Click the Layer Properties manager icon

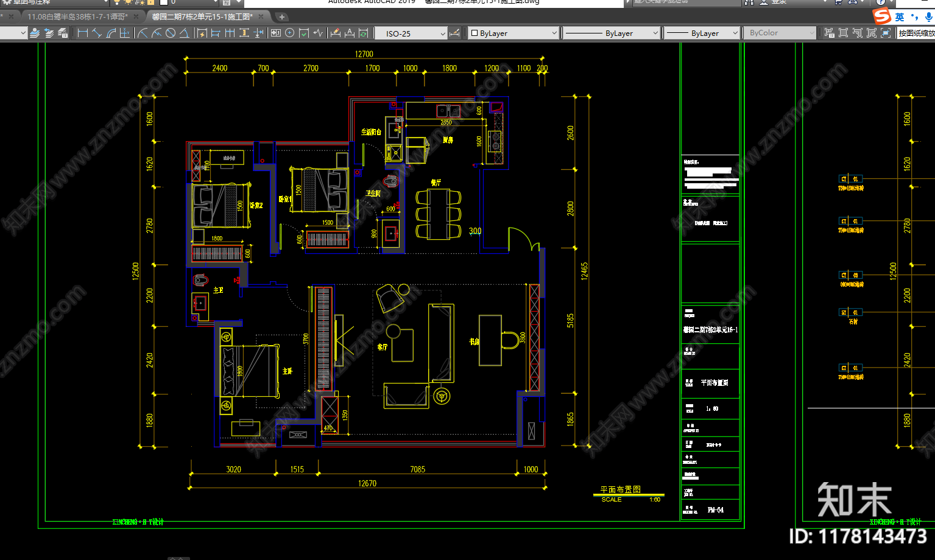pos(35,33)
